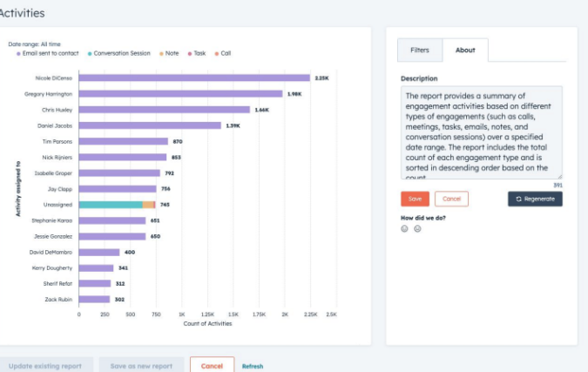The width and height of the screenshot is (588, 372).
Task: Click the Activities page title
Action: point(22,13)
